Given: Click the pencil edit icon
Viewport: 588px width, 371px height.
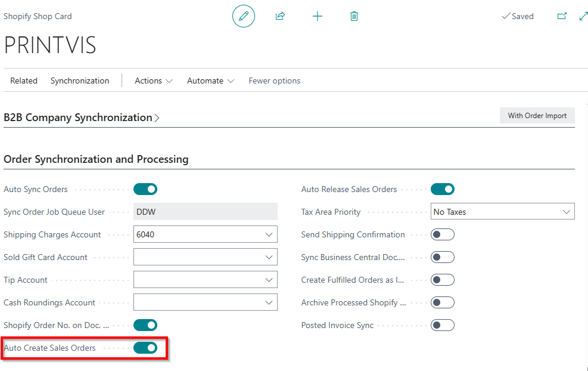Looking at the screenshot, I should (243, 16).
